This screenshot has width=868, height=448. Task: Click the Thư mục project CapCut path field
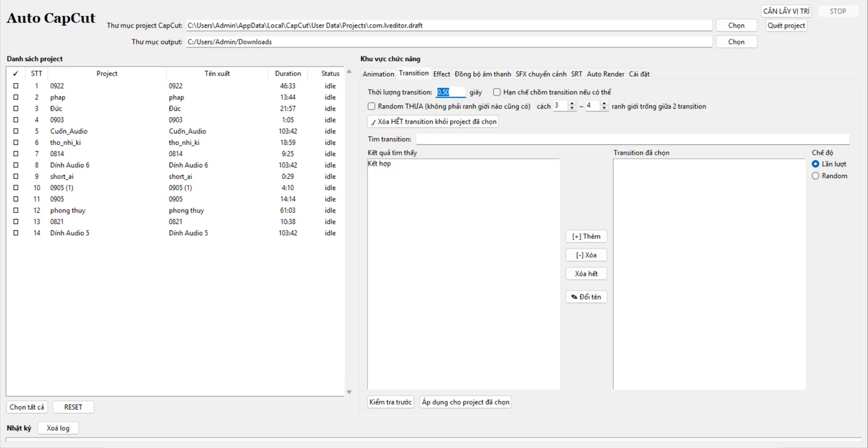click(x=449, y=26)
